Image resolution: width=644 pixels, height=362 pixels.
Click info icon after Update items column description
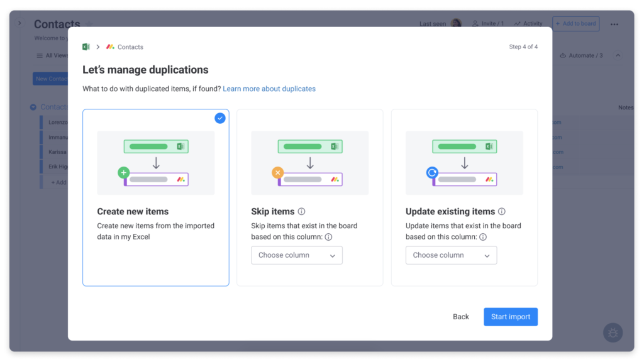coord(483,237)
